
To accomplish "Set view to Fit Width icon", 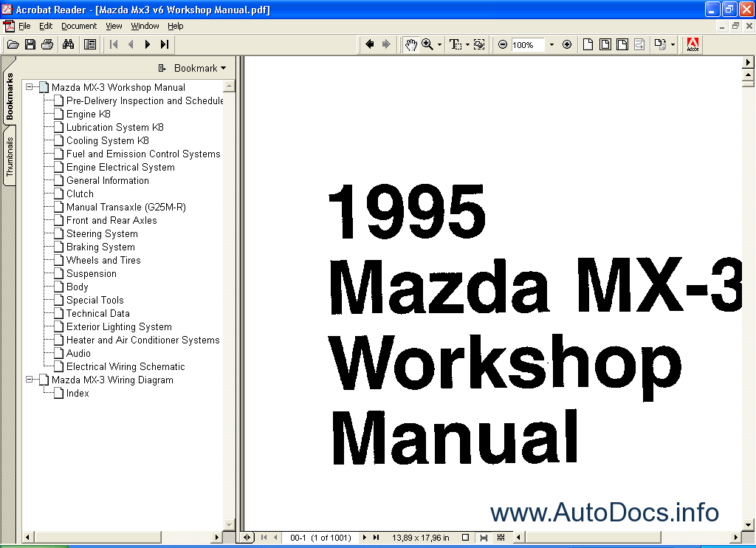I will (x=622, y=45).
